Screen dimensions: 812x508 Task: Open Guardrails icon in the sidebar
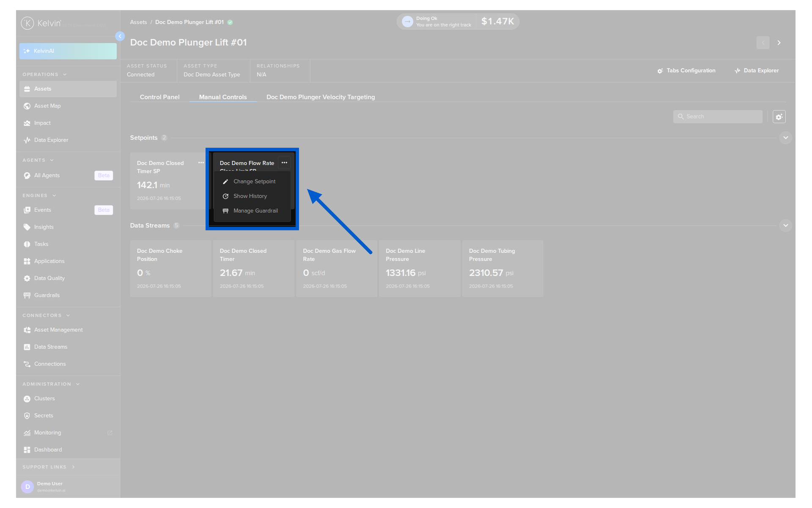coord(27,295)
